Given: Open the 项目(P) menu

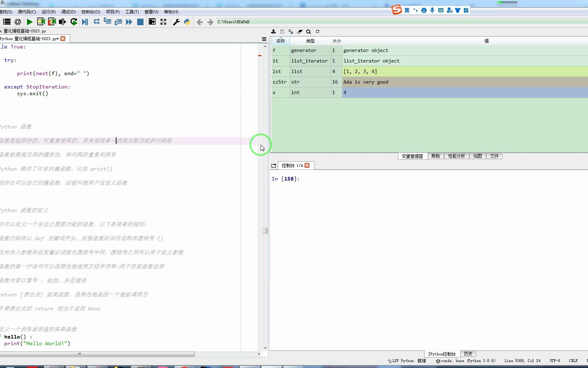Looking at the screenshot, I should 113,12.
